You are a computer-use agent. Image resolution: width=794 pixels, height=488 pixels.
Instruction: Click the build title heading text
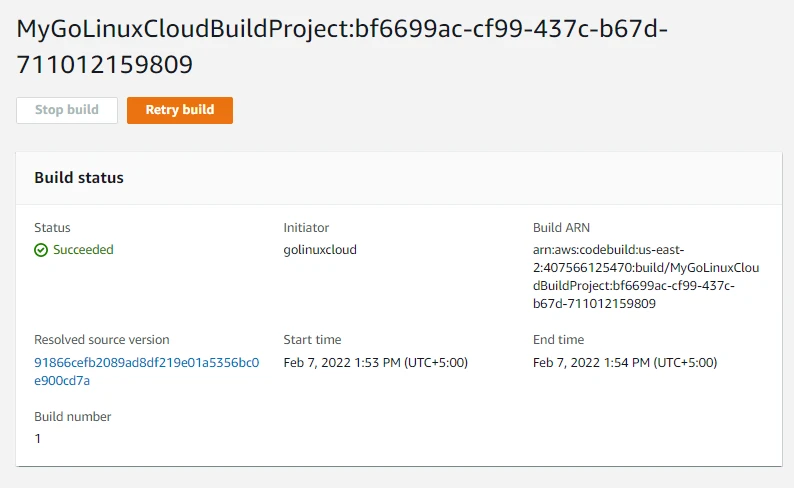point(341,46)
